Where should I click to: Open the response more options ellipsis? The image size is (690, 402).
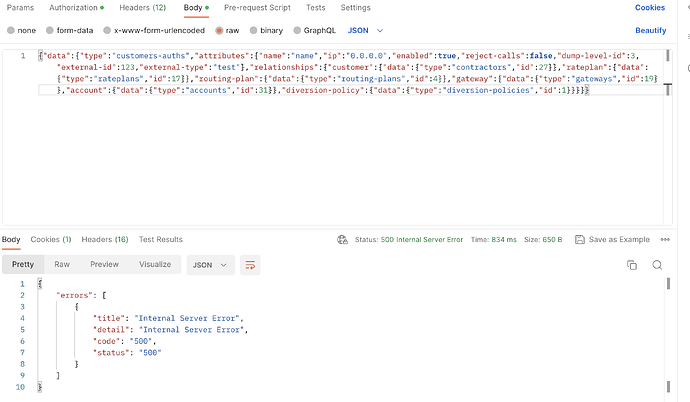pyautogui.click(x=665, y=240)
